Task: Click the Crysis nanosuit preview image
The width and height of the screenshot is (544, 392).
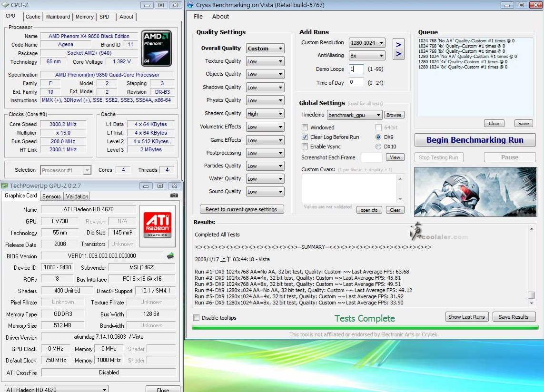Action: [475, 192]
